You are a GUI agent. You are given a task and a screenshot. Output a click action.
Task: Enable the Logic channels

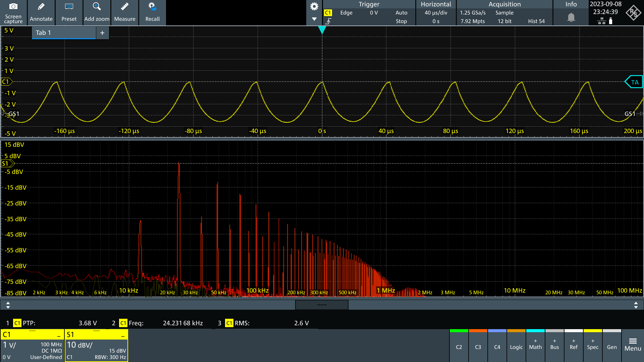[x=516, y=346]
